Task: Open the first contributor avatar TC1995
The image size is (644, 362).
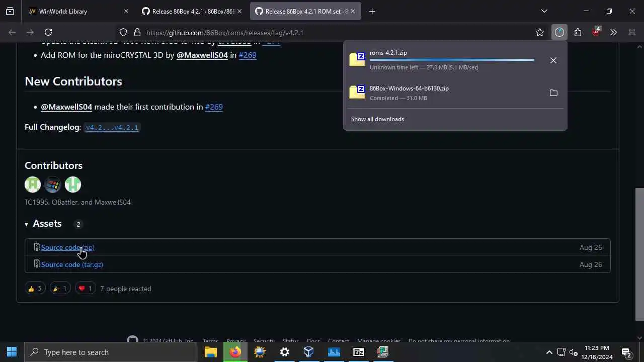Action: click(x=33, y=185)
